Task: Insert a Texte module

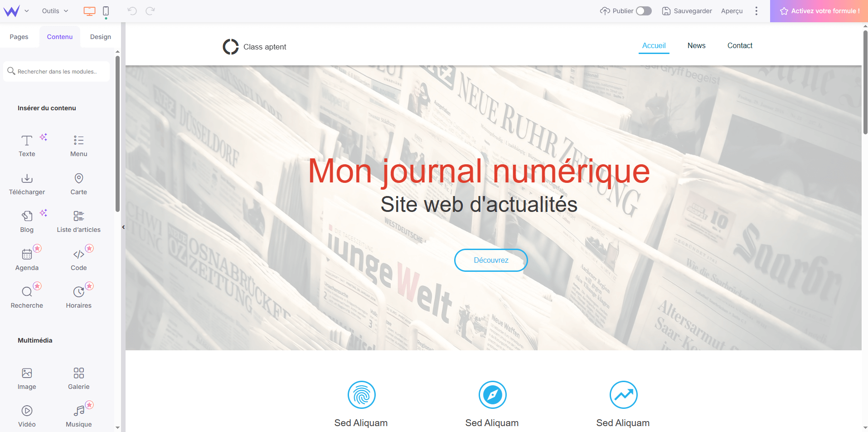Action: (27, 145)
